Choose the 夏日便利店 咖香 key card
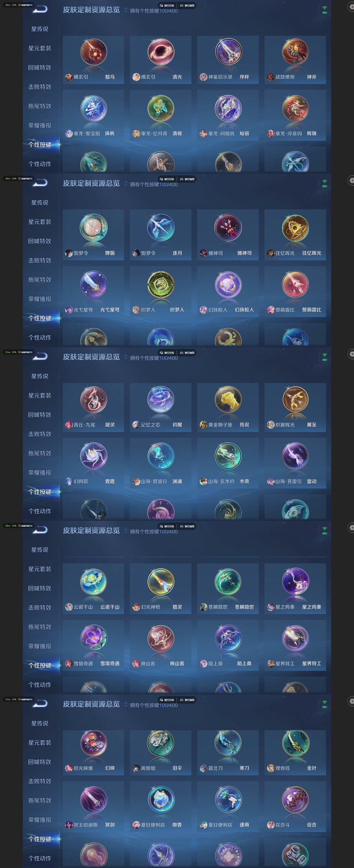 pos(161,806)
